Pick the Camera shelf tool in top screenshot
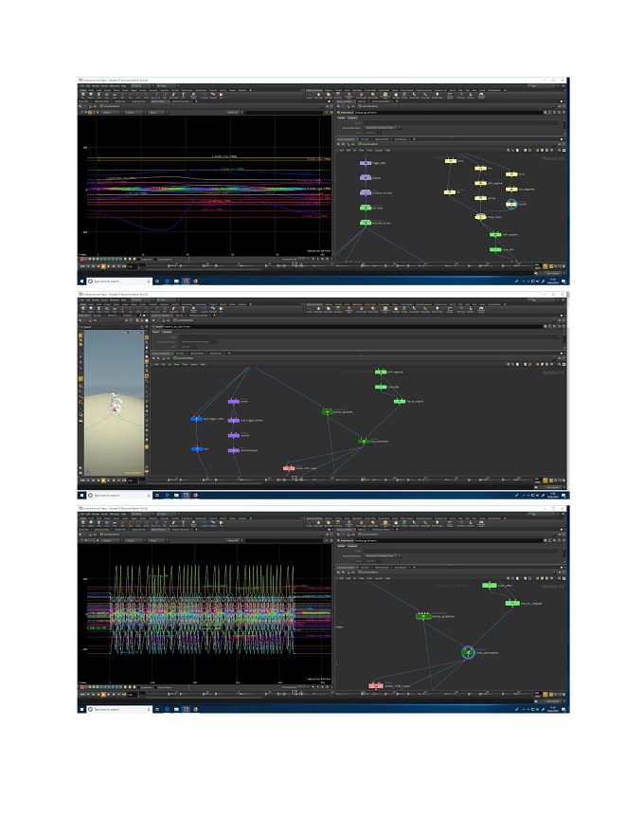The image size is (644, 834). [310, 96]
